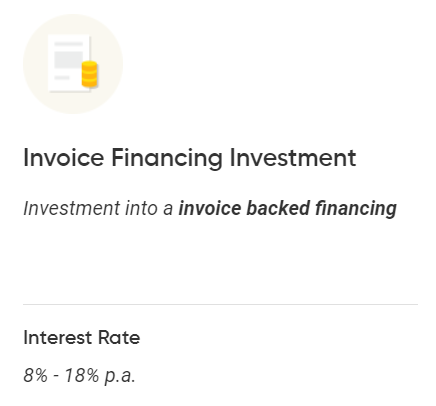
Task: Open the Invoice Financing Investment heading
Action: tap(190, 158)
